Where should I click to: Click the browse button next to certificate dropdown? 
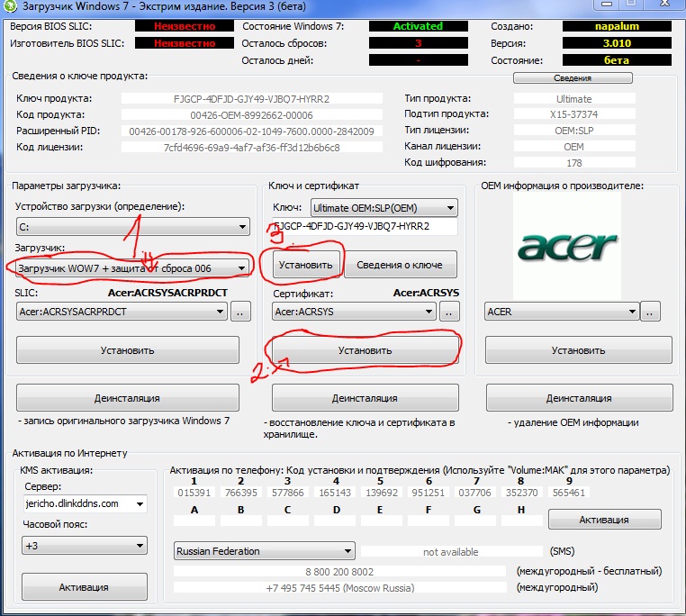click(x=449, y=312)
